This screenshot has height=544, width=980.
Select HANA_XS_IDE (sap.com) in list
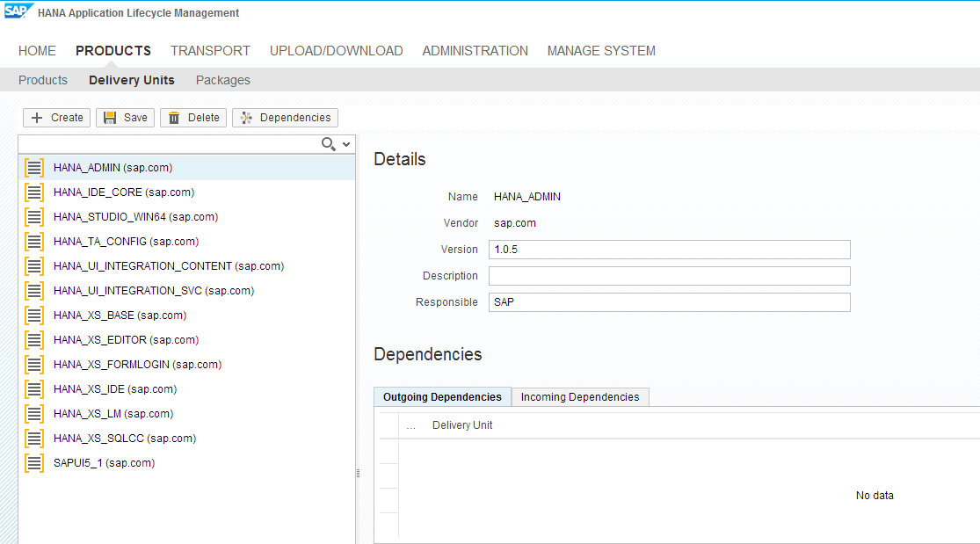tap(187, 389)
